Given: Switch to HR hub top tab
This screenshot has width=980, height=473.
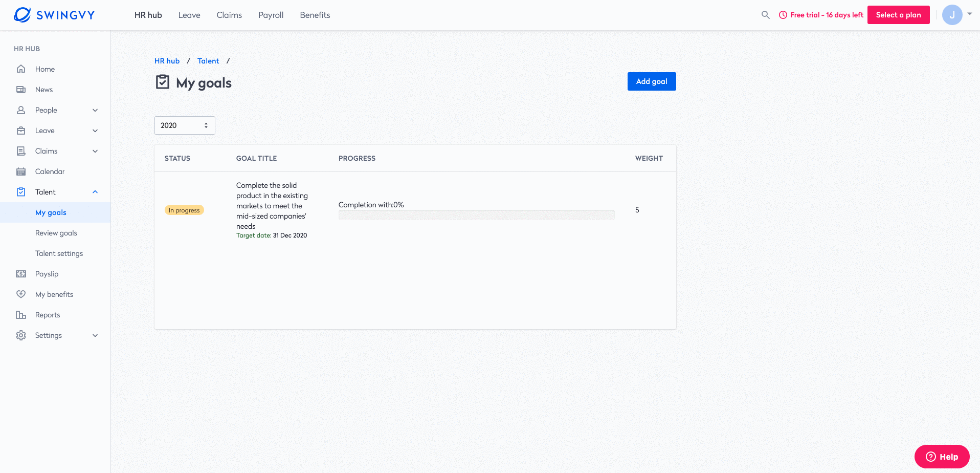Looking at the screenshot, I should coord(148,15).
